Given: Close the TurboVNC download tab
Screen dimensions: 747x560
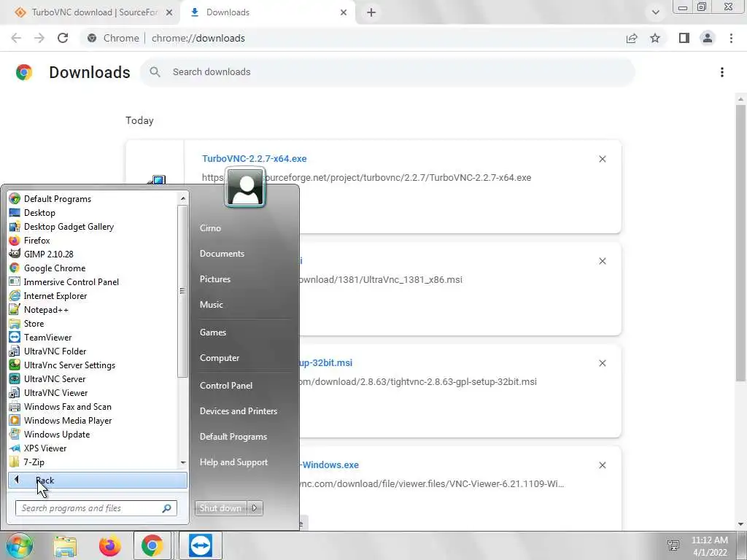Looking at the screenshot, I should click(x=169, y=13).
